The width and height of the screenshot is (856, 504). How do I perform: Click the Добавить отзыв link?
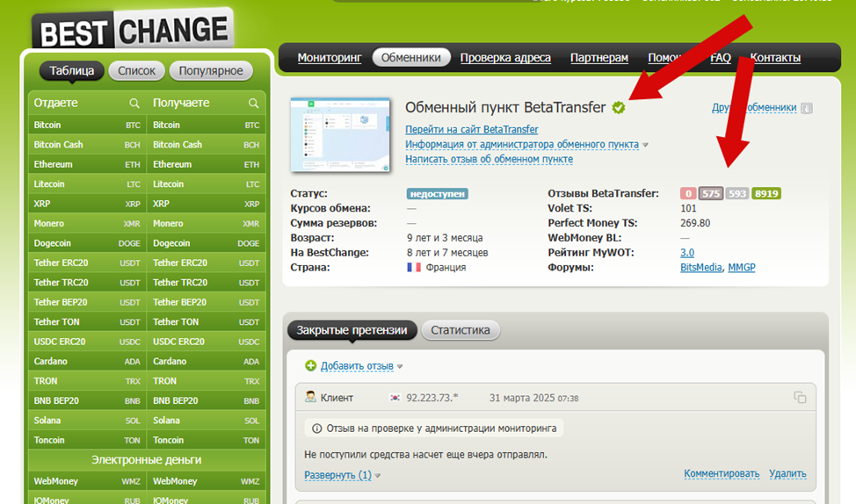click(357, 366)
